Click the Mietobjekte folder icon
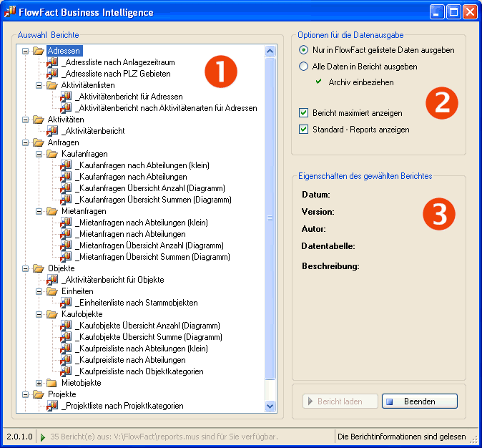This screenshot has height=448, width=482. point(51,383)
